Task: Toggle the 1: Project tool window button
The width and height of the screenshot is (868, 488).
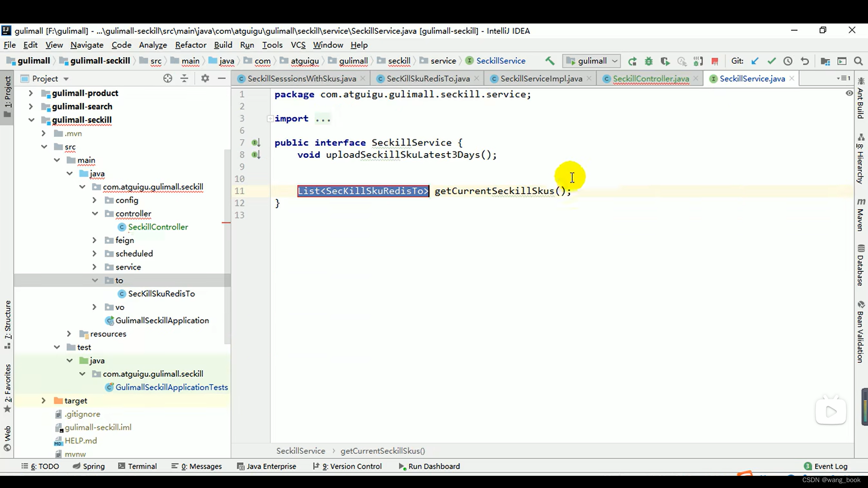Action: [x=7, y=96]
